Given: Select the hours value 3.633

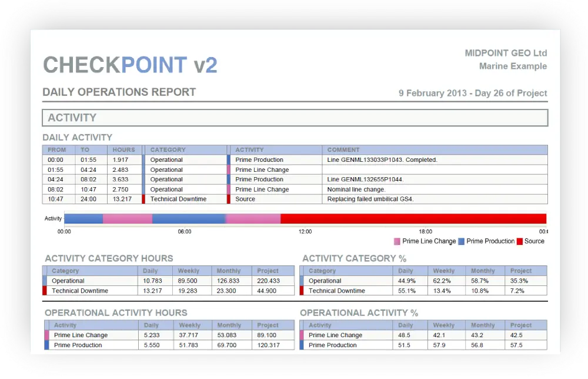Looking at the screenshot, I should [121, 179].
